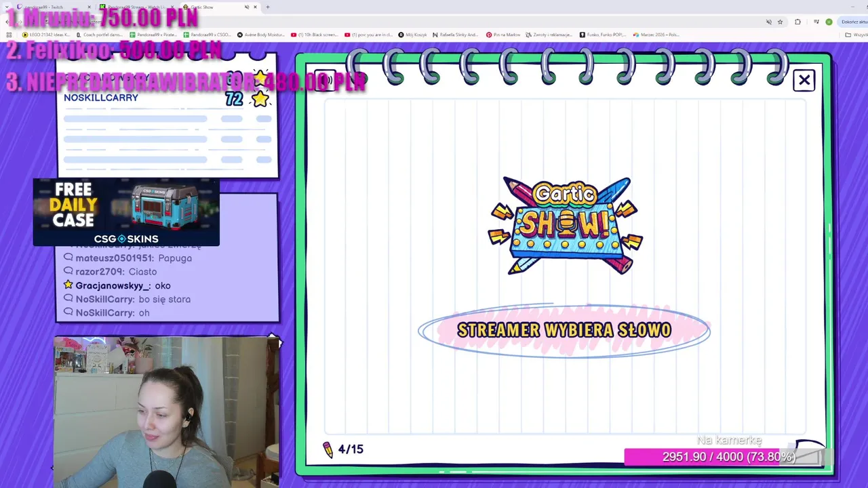This screenshot has width=868, height=488.
Task: Select NOSKILLCARRY in the ranking list
Action: click(101, 98)
